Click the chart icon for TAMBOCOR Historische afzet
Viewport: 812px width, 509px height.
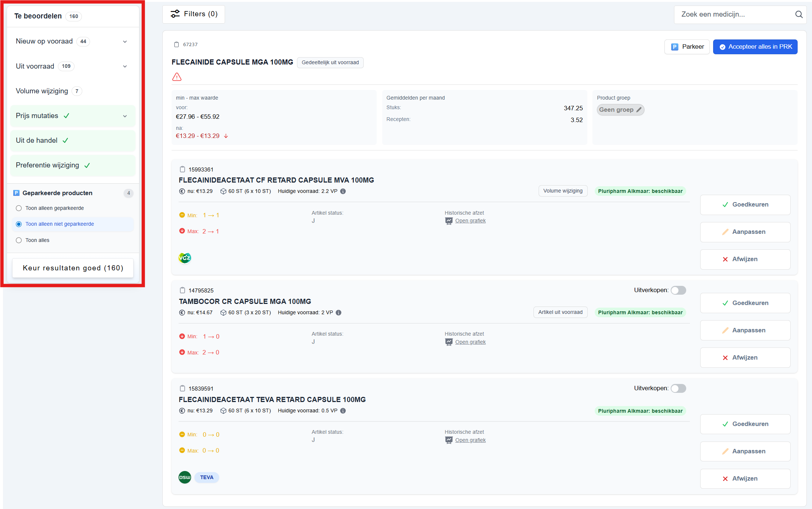point(449,342)
